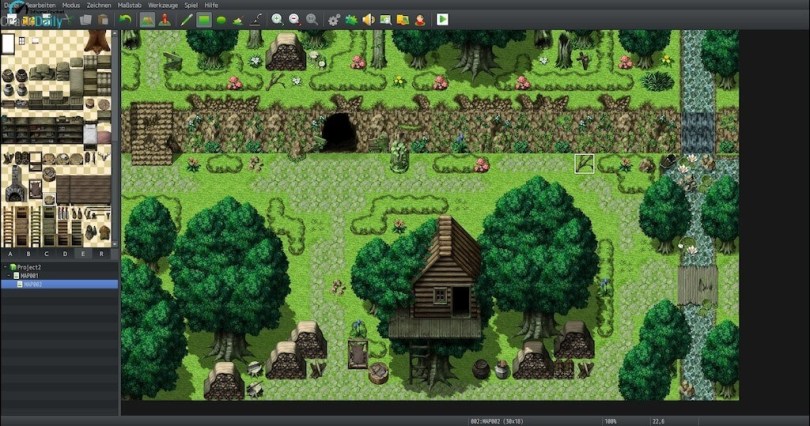Pick the white selected tile in palette
The image size is (810, 426).
point(8,44)
